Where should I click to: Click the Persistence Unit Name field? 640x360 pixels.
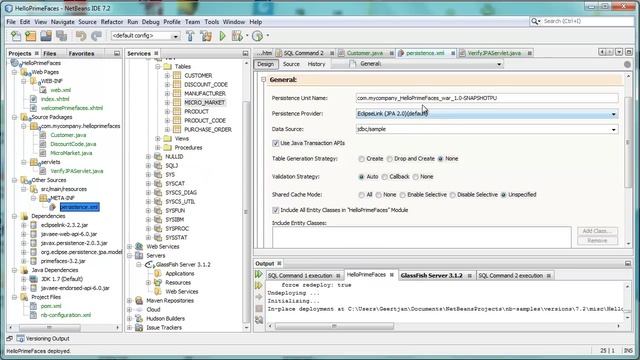coord(487,98)
